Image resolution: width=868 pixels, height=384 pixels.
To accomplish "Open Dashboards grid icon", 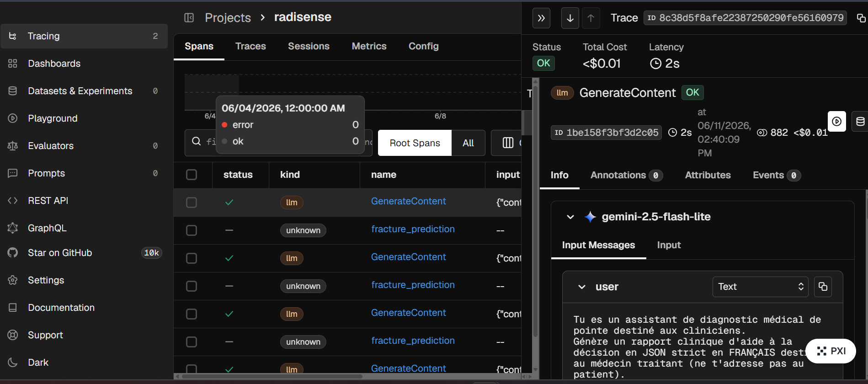I will 13,64.
